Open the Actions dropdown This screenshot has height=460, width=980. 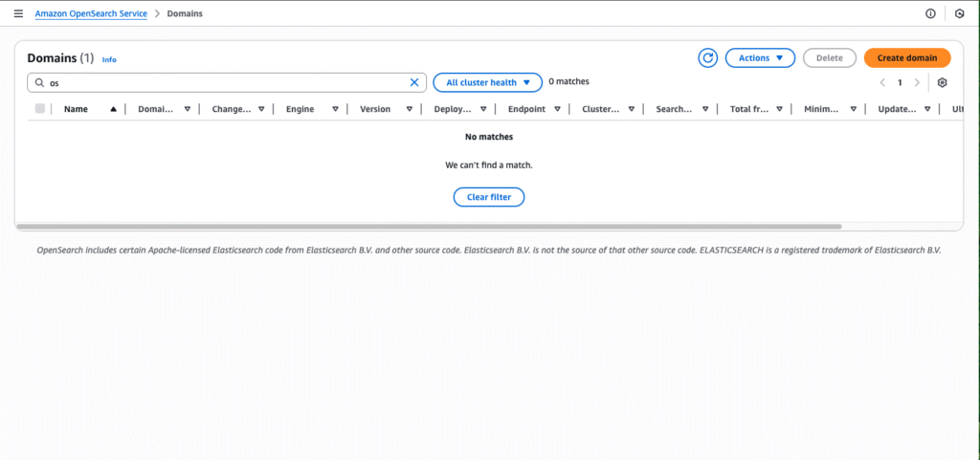point(760,58)
